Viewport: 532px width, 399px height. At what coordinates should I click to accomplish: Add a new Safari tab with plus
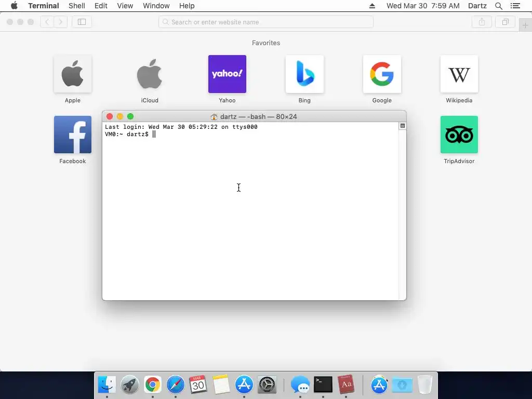coord(525,25)
